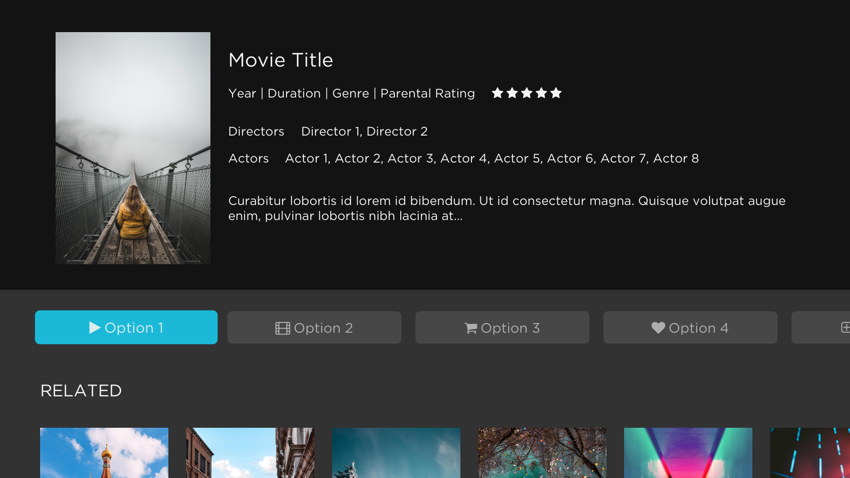Click the shopping cart icon in Option 3
The image size is (850, 478).
(x=471, y=328)
